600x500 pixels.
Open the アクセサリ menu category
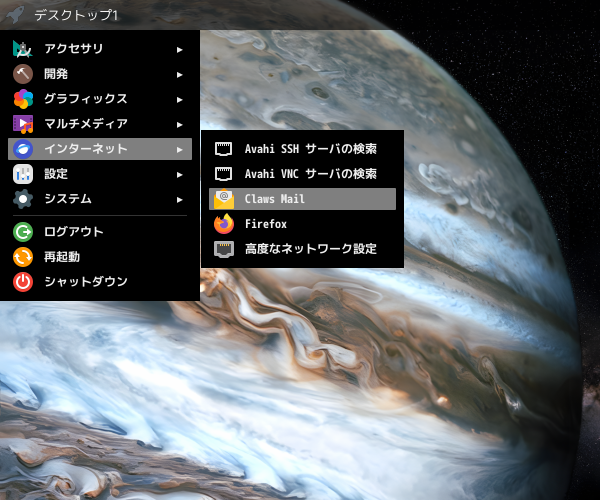pyautogui.click(x=100, y=49)
